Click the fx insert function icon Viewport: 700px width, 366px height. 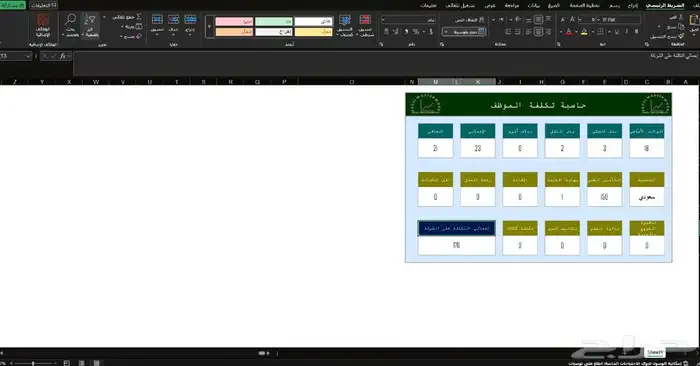click(62, 56)
